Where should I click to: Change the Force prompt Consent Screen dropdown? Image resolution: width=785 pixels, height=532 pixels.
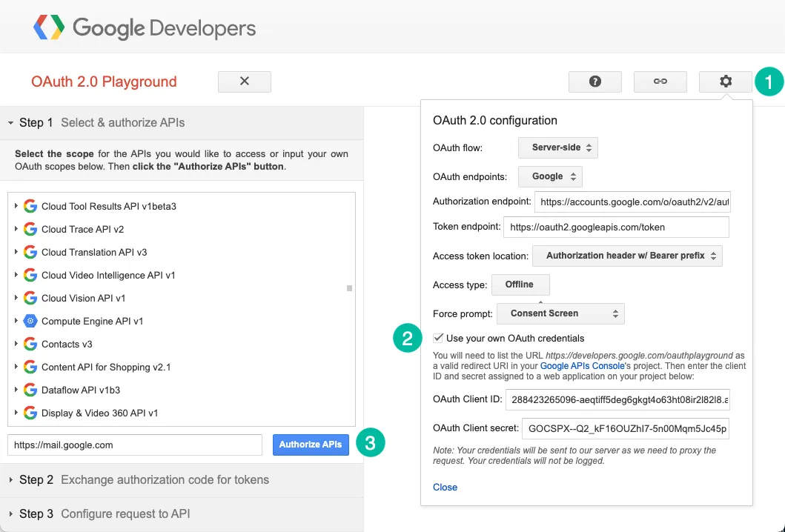pyautogui.click(x=560, y=313)
